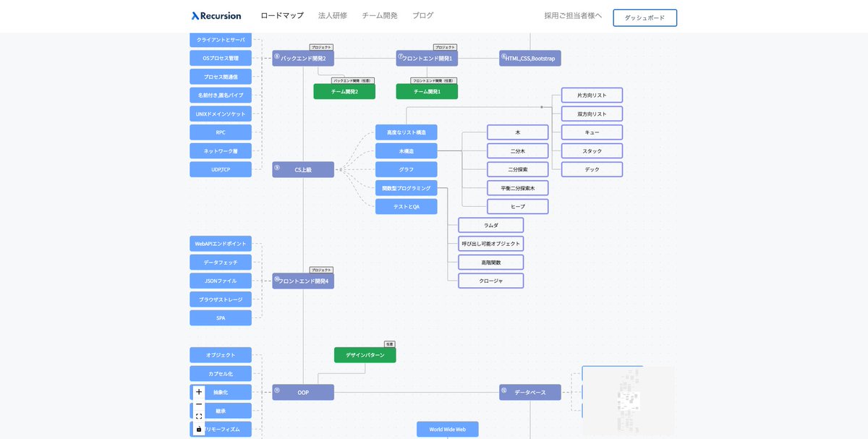Select the HTML,CSS,Bootstrap node

coord(530,59)
